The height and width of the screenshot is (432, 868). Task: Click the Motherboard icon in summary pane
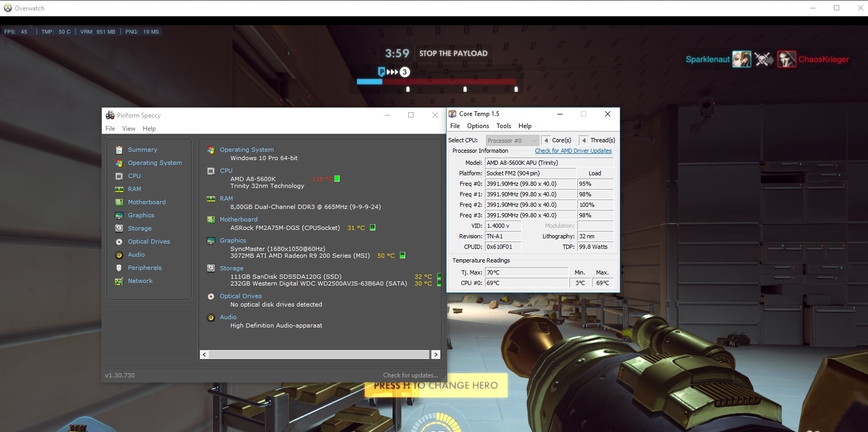[x=211, y=219]
